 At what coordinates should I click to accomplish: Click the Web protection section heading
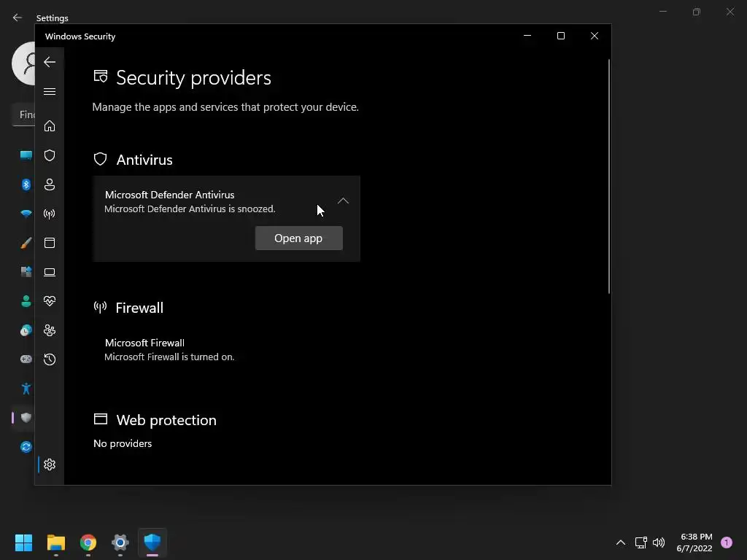(166, 420)
